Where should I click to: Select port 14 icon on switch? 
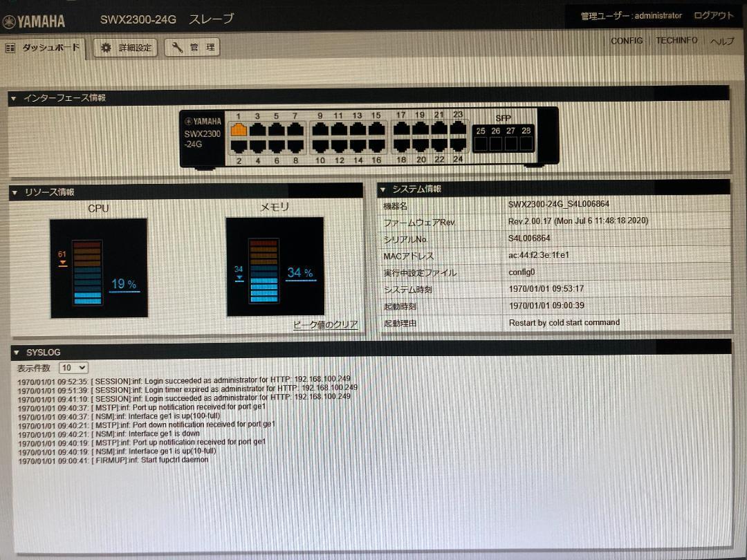(358, 145)
